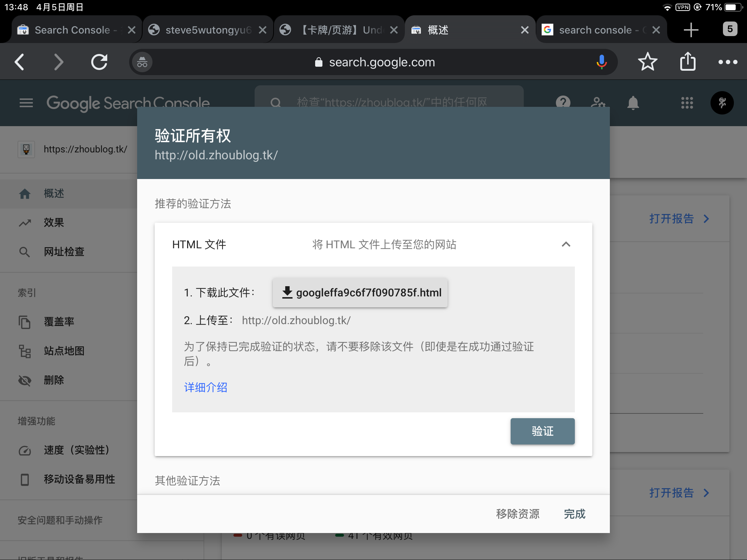Tap the browser reload icon

point(99,62)
